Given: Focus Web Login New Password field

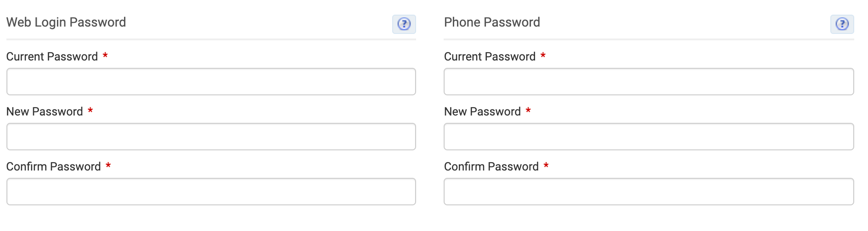Looking at the screenshot, I should tap(211, 137).
